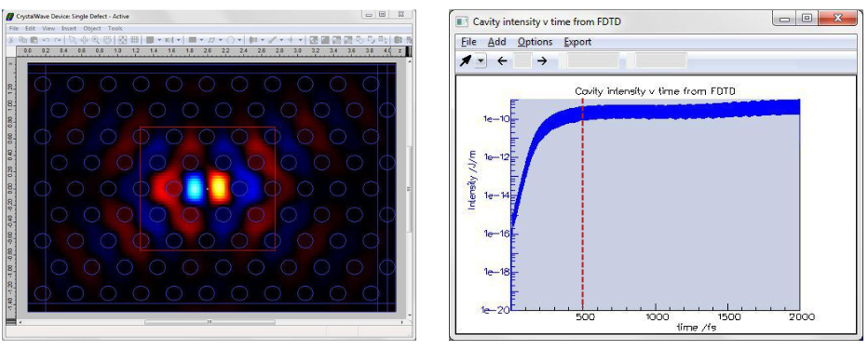This screenshot has height=350, width=868.
Task: Open the Export menu in the graph window
Action: 577,42
